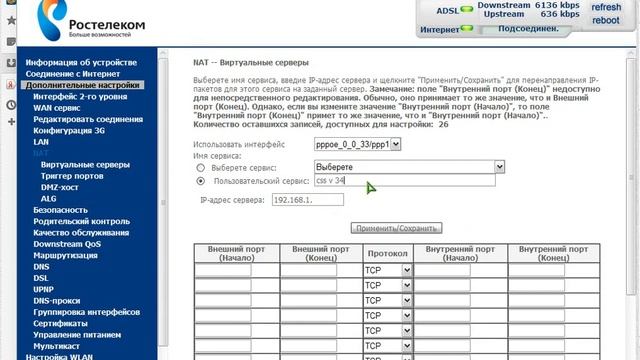This screenshot has height=360, width=640.
Task: Open UPNP menu item
Action: click(43, 289)
